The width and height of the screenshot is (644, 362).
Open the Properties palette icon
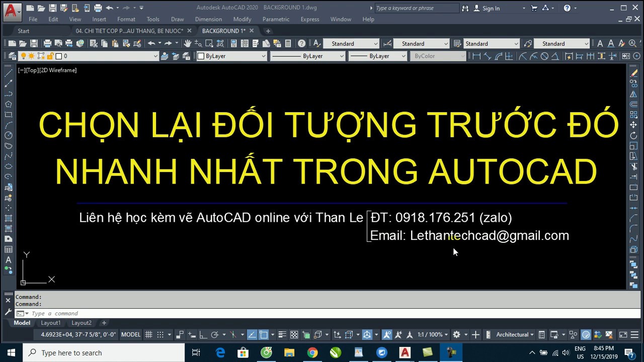click(x=234, y=43)
